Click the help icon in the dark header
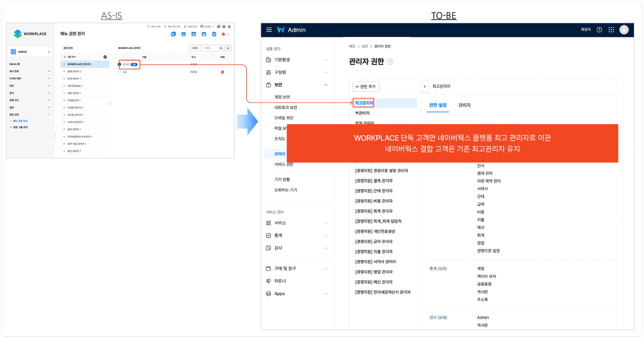 tap(599, 30)
